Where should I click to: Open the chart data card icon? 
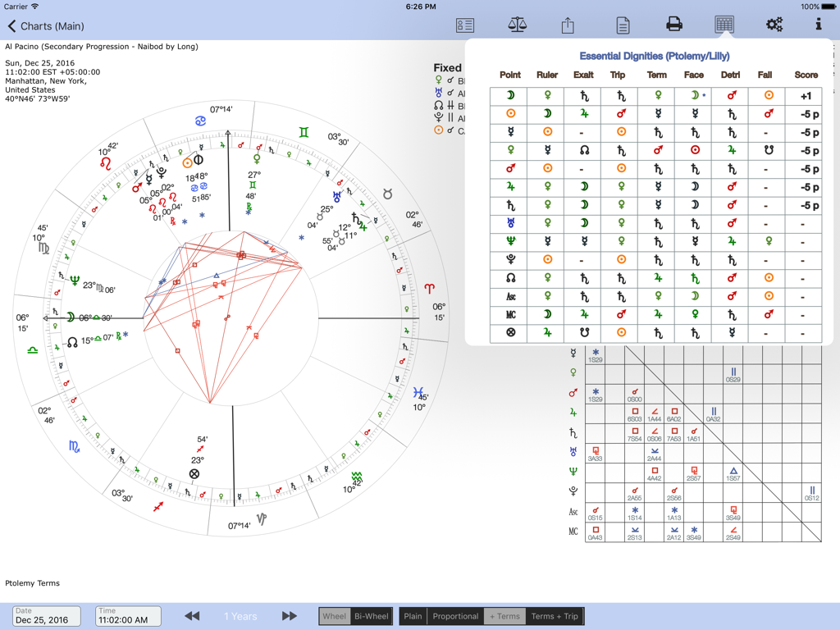tap(463, 25)
